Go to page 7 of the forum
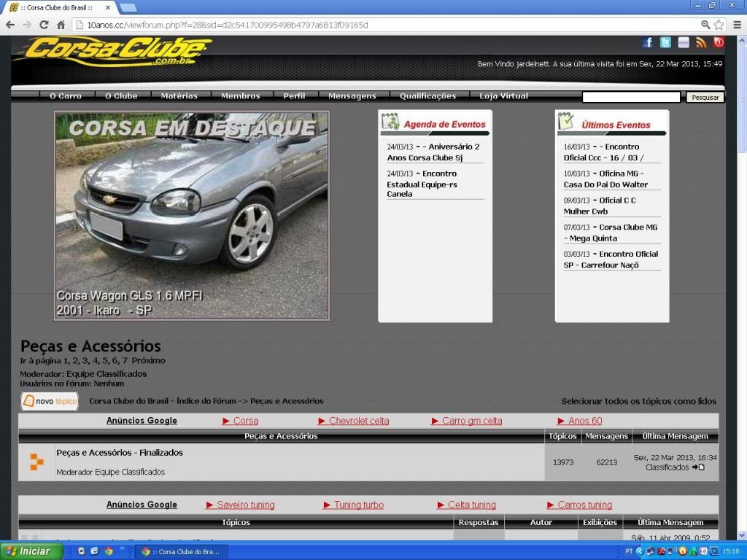This screenshot has height=560, width=747. (125, 360)
